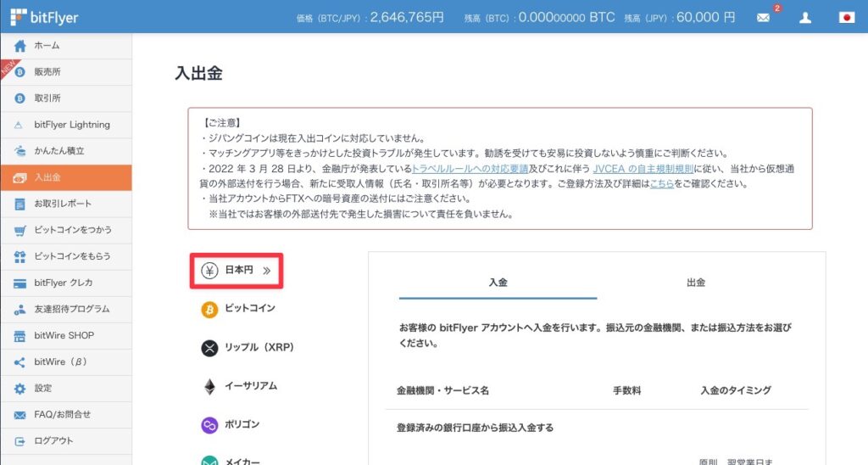The width and height of the screenshot is (868, 465).
Task: Open FAQ/お問合せ menu item
Action: click(x=66, y=415)
